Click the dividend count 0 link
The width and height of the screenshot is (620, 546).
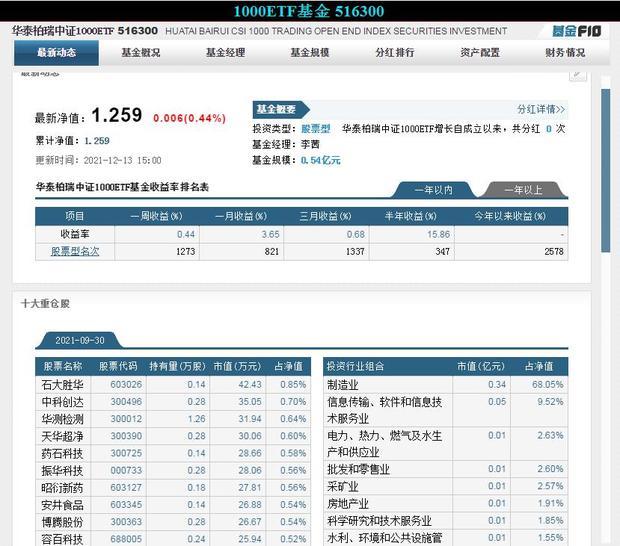[548, 129]
